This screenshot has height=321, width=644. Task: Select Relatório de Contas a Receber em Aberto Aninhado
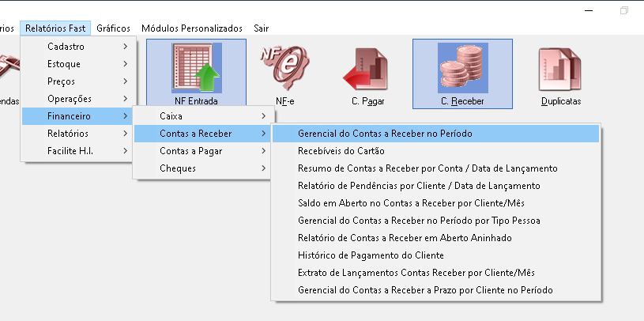(x=405, y=238)
